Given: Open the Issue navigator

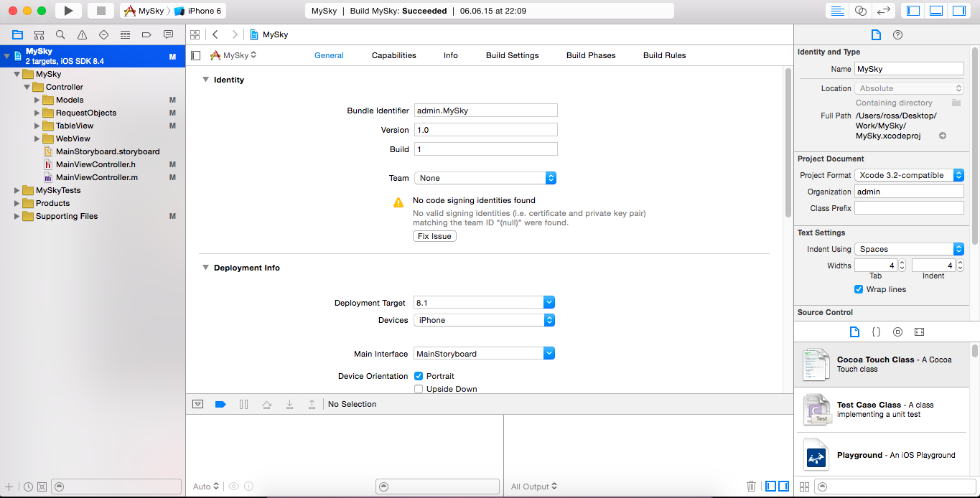Looking at the screenshot, I should pos(82,34).
